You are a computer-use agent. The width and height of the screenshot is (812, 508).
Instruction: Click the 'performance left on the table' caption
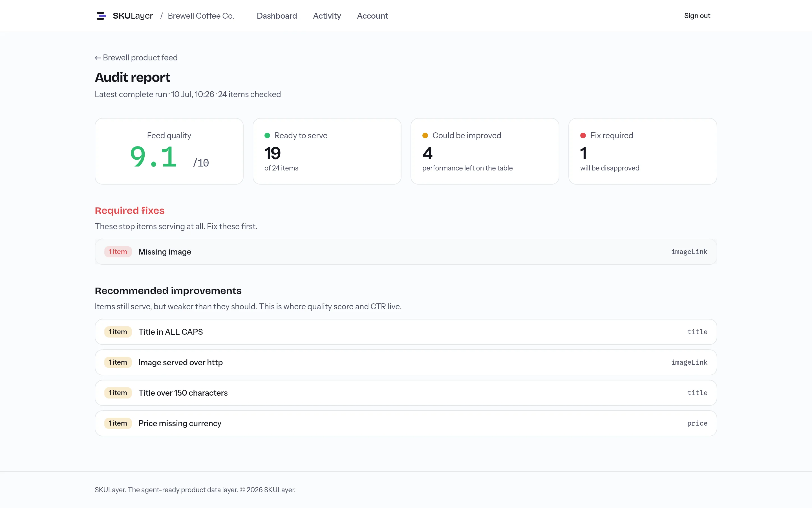pos(467,168)
